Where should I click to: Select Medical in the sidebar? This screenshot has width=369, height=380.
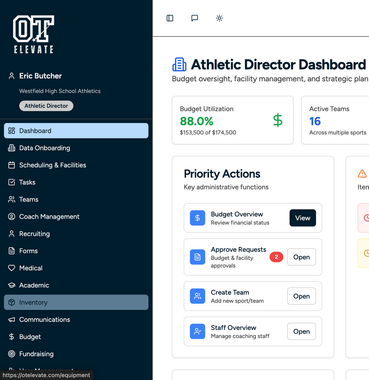pos(76,268)
